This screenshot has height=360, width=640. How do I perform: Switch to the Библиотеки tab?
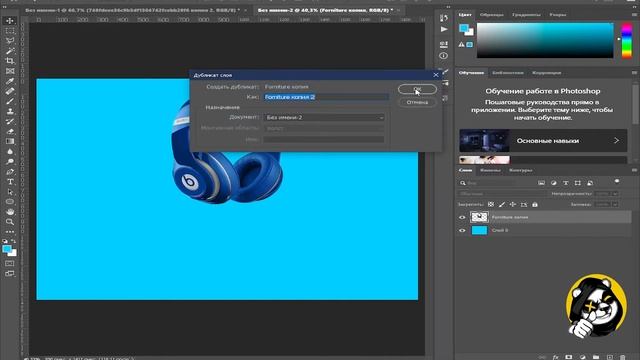coord(507,73)
